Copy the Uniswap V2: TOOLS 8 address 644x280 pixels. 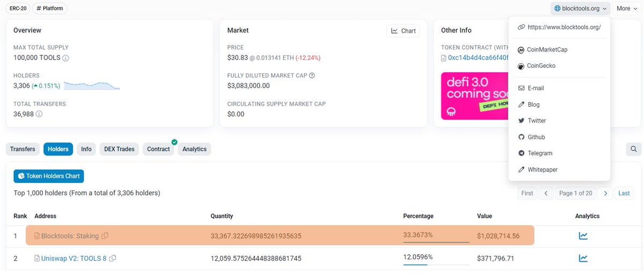113,258
